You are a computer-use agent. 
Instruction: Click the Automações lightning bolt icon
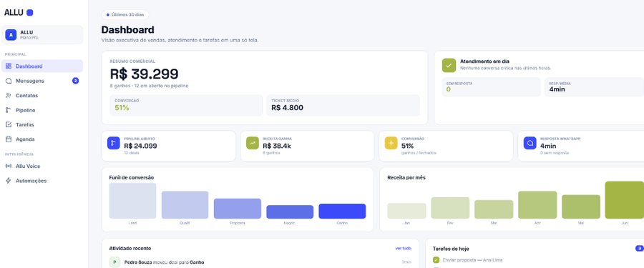[9, 181]
